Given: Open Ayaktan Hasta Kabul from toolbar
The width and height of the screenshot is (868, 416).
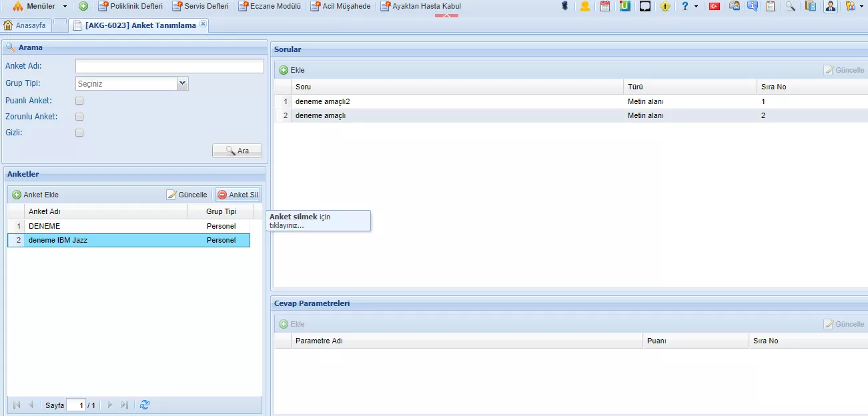Looking at the screenshot, I should [420, 6].
